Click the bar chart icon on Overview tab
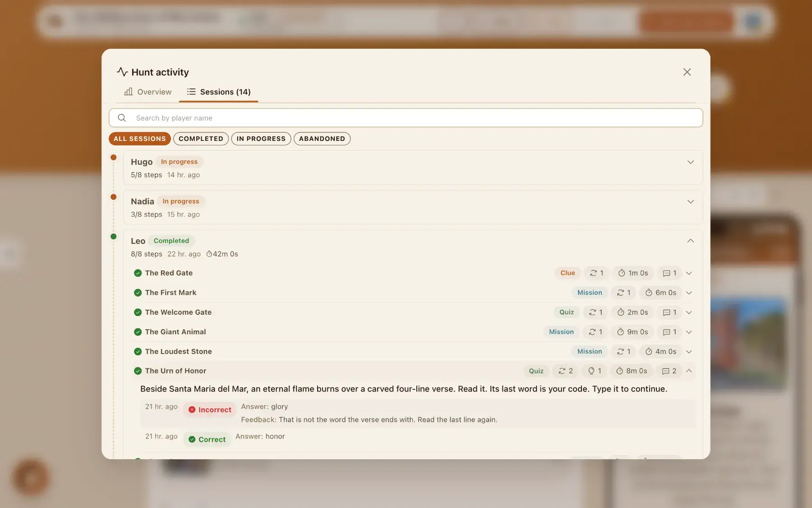The image size is (812, 508). pos(129,92)
